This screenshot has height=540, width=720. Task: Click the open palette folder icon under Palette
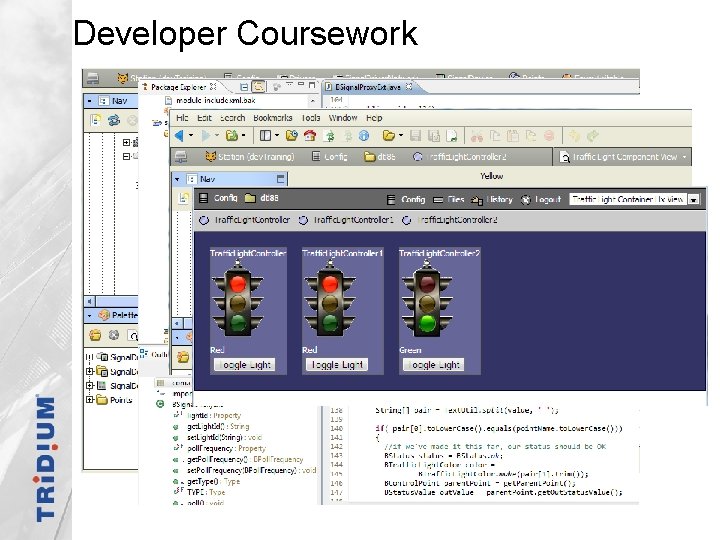pyautogui.click(x=95, y=335)
